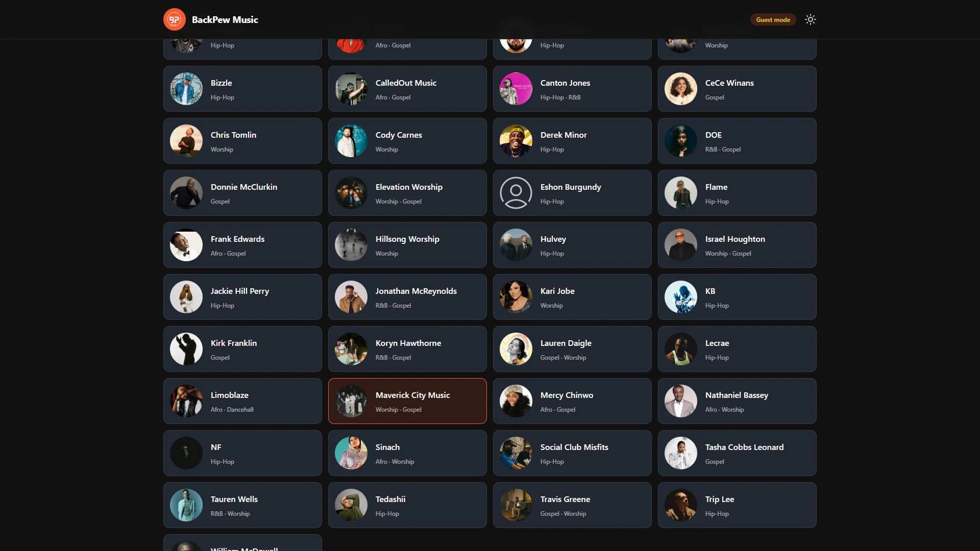The width and height of the screenshot is (980, 551).
Task: Click 'Afro · Gospel' under Frank Edwards
Action: coord(228,254)
